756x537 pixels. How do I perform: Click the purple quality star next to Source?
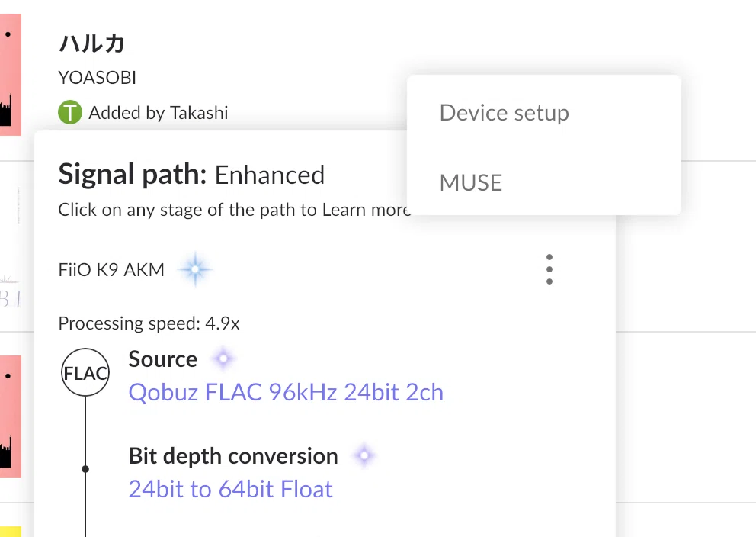223,359
